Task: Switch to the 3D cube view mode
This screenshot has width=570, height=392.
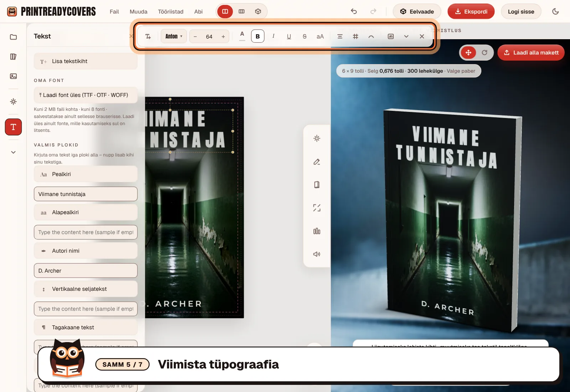Action: click(x=258, y=11)
